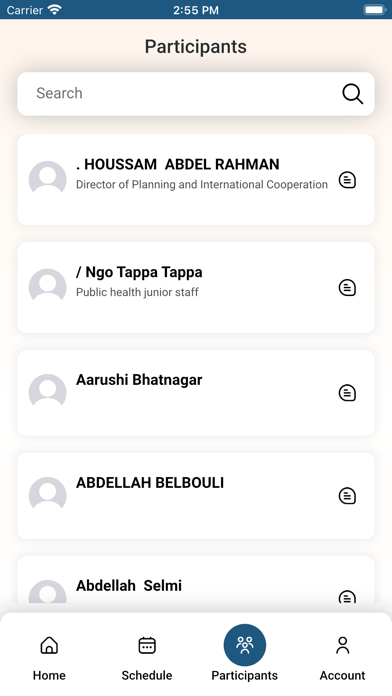Open chat icon for Ngo Tappa Tappa

(x=347, y=288)
